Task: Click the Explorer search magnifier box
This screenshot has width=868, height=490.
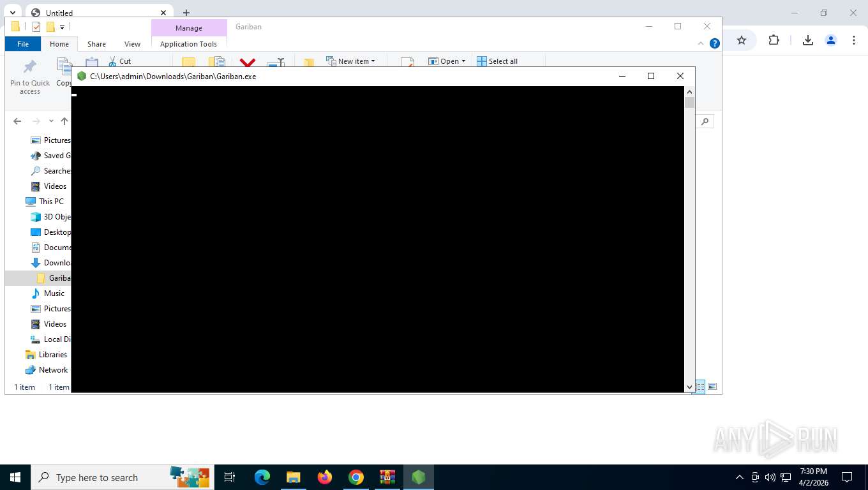Action: pos(705,121)
